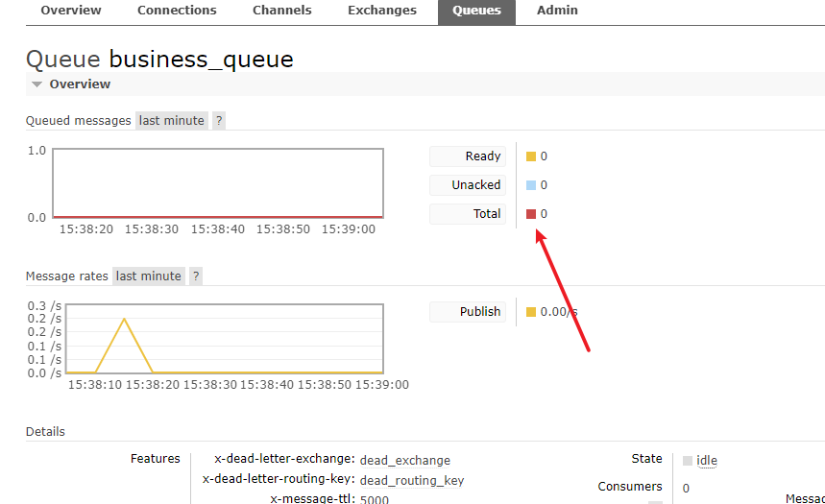The height and width of the screenshot is (504, 825).
Task: Open help '?' for Message rates
Action: point(196,276)
